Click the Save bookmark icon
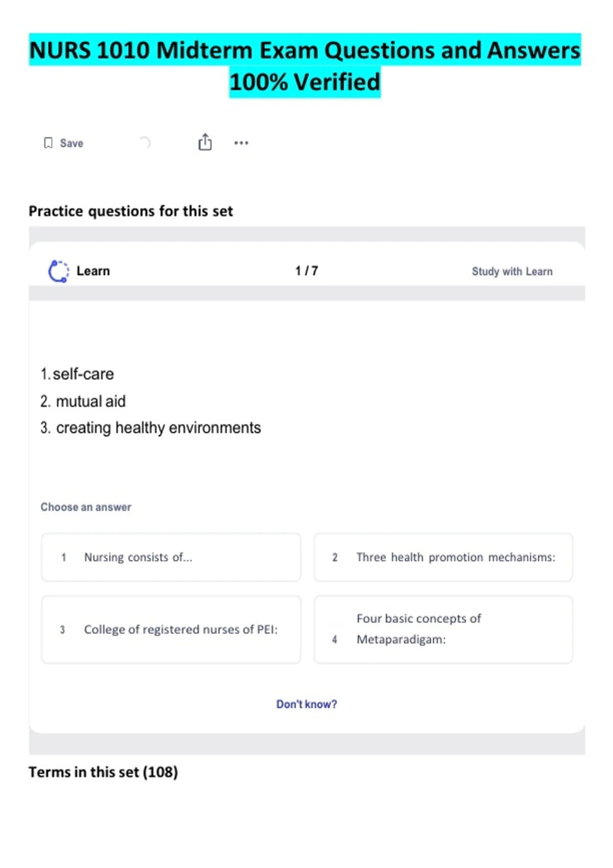 [48, 143]
